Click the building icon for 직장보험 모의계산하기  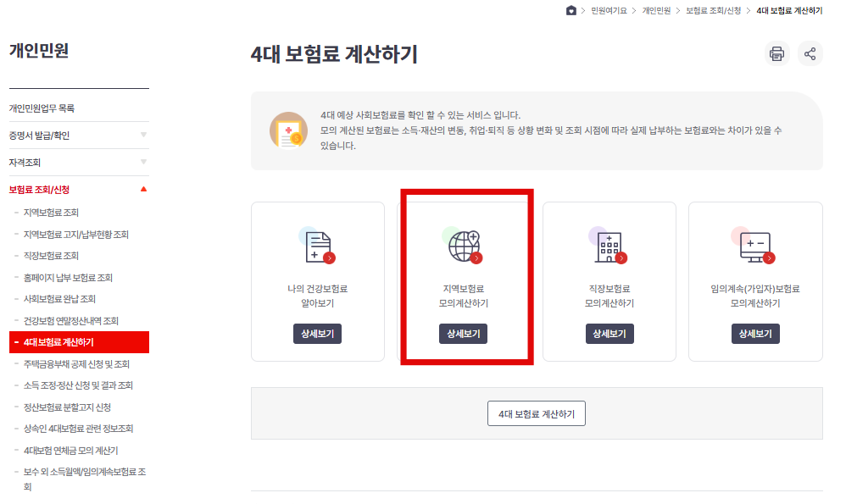(x=609, y=246)
